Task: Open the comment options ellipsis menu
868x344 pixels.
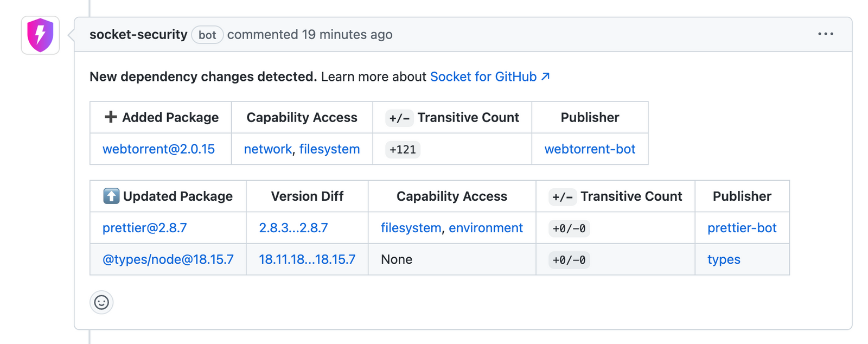Action: (x=825, y=34)
